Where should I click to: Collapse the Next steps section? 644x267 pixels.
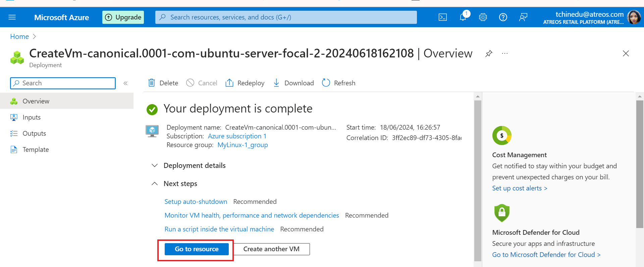tap(155, 184)
